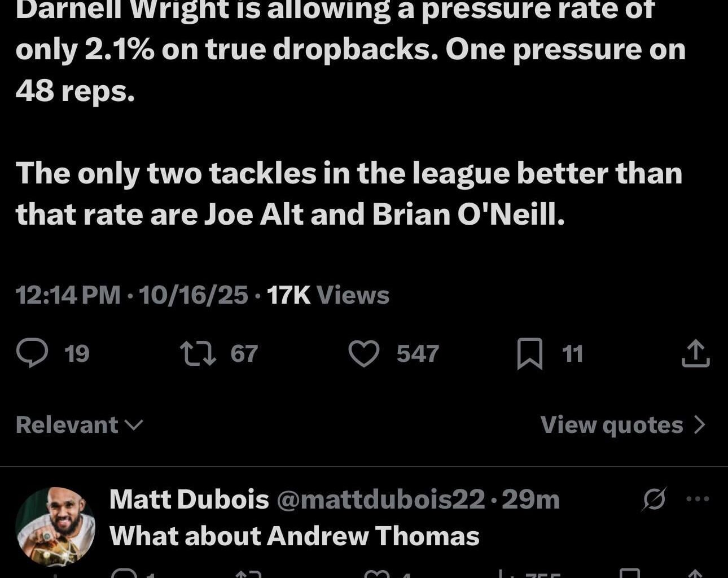The height and width of the screenshot is (578, 728).
Task: Click the 29m timestamp on the reply
Action: (x=530, y=500)
